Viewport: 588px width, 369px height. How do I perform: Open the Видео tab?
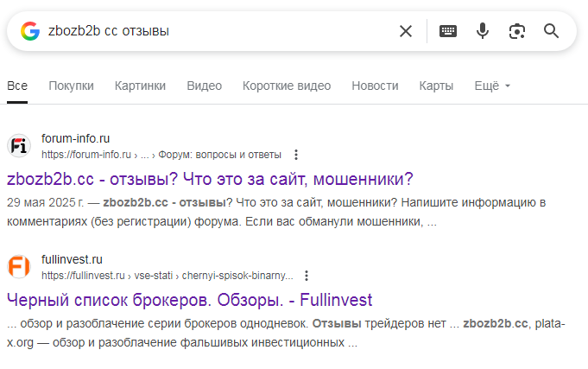click(x=205, y=86)
